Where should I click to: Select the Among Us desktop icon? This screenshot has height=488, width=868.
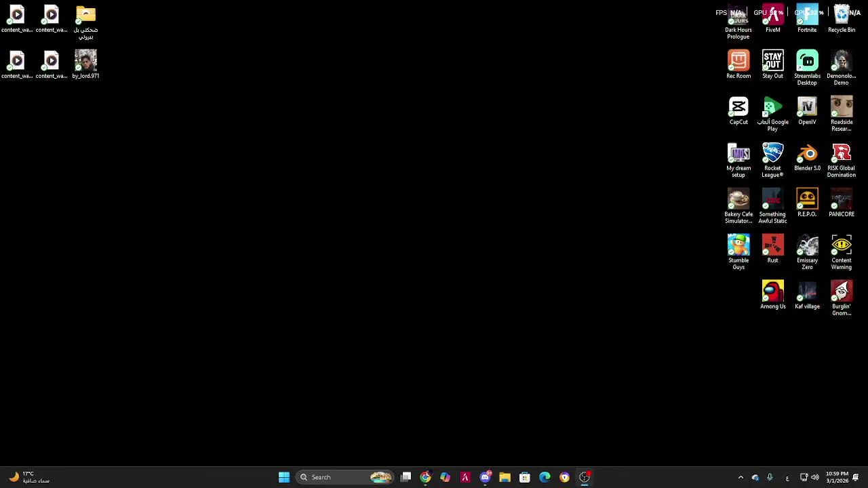click(772, 296)
